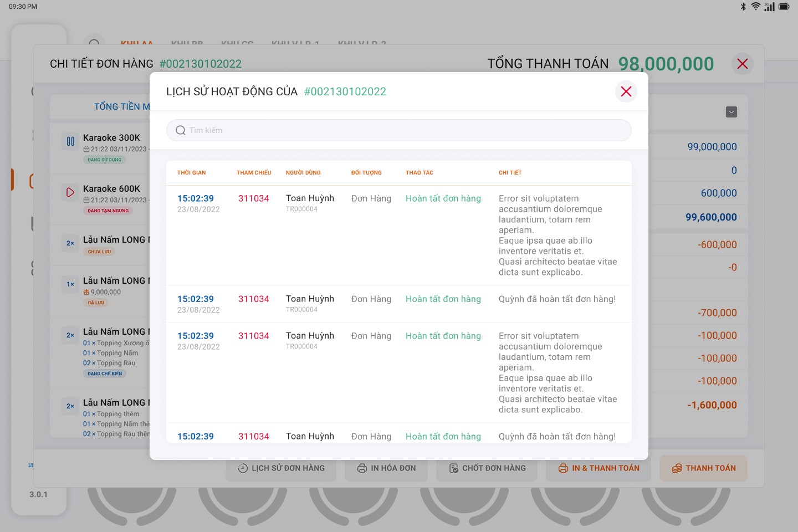
Task: Click Chưa lưu status badge
Action: [x=99, y=252]
